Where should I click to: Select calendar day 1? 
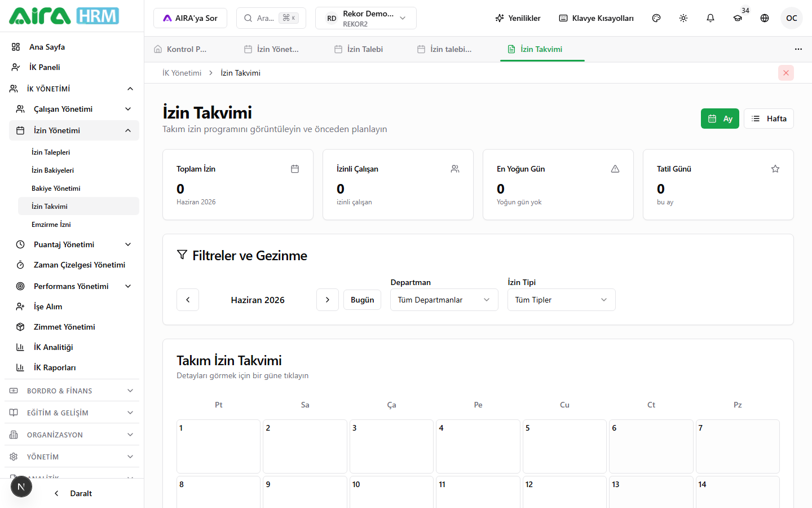(x=219, y=446)
